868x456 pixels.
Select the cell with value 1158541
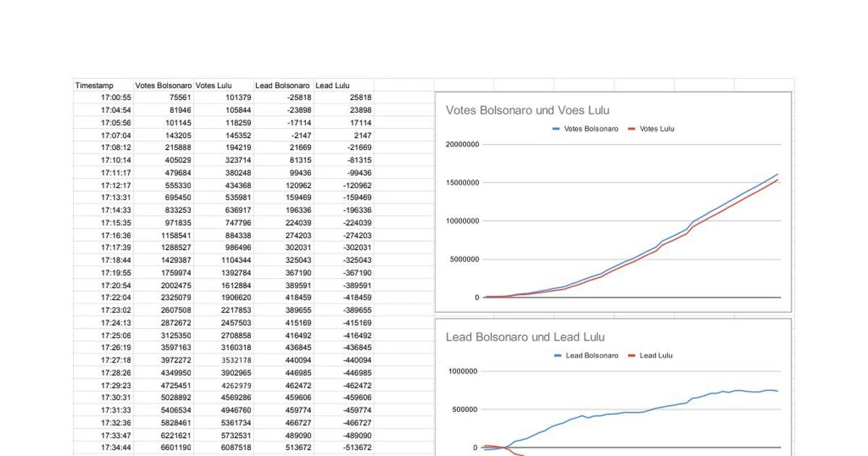[163, 235]
